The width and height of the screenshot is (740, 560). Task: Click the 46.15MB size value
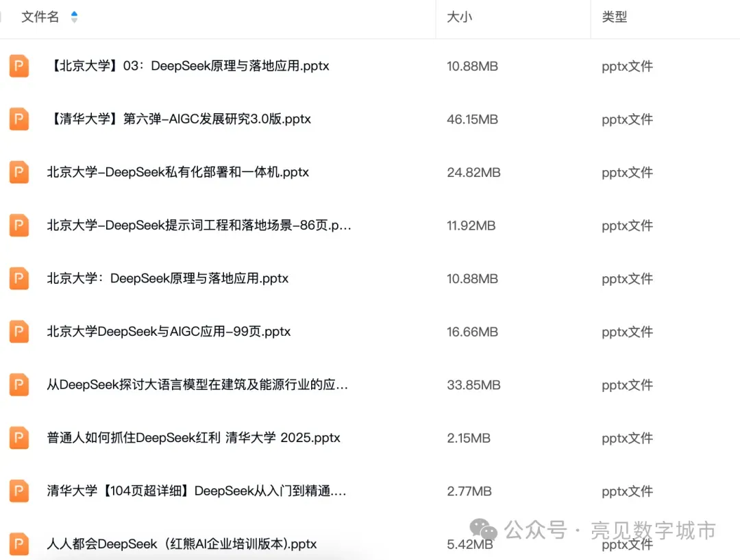(472, 119)
